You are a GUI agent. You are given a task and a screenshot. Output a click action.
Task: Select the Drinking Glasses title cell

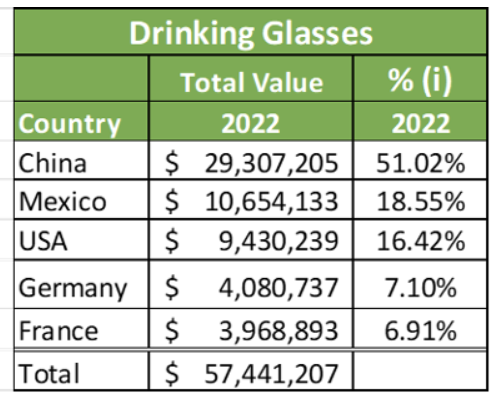251,32
